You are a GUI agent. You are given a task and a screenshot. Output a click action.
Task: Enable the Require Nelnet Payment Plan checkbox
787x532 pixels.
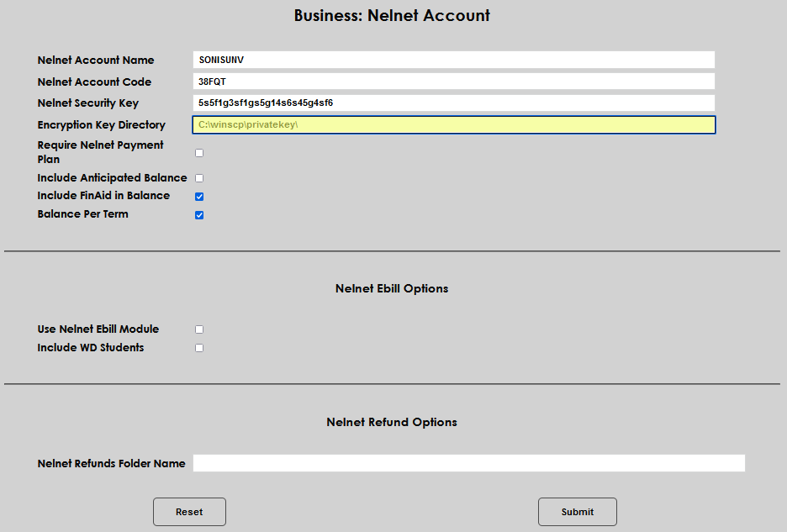coord(198,152)
